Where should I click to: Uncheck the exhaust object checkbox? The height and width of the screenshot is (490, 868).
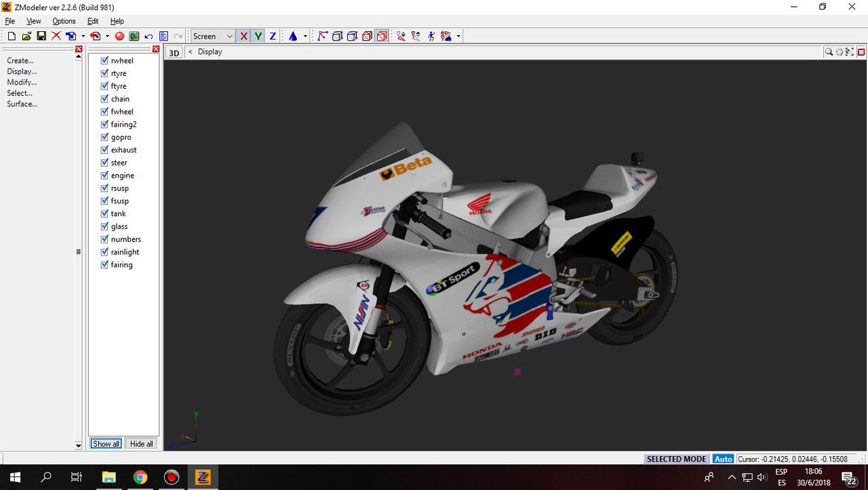[104, 150]
